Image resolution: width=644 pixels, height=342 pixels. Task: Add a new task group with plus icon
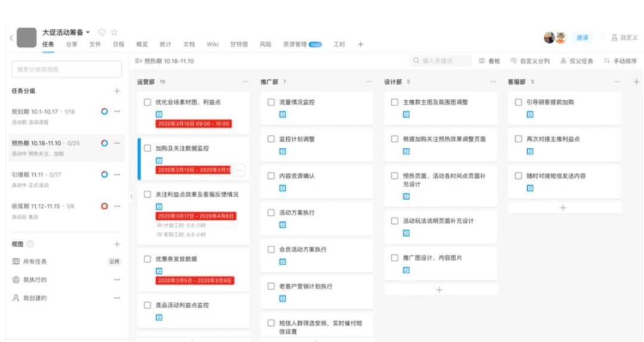117,91
